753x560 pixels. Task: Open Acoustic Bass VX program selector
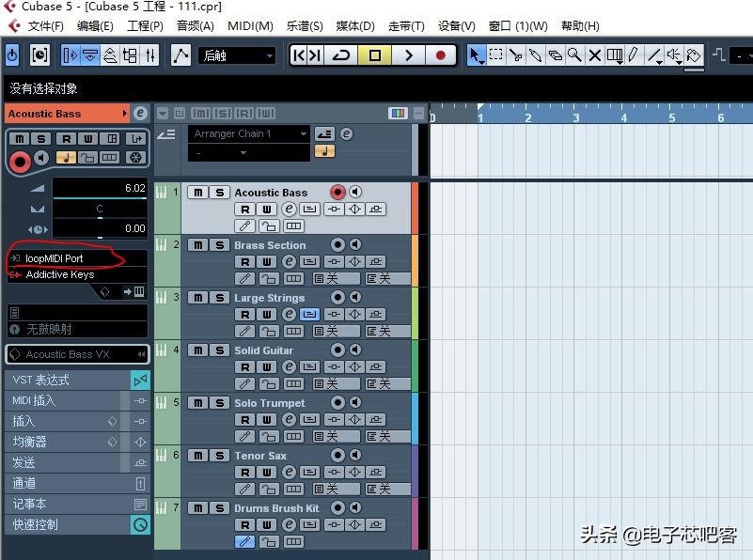pyautogui.click(x=77, y=354)
